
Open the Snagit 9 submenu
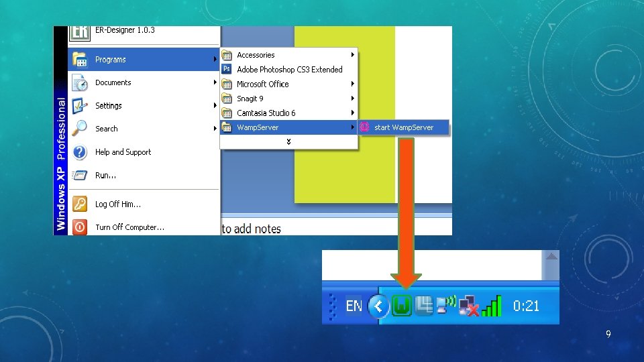tap(288, 99)
